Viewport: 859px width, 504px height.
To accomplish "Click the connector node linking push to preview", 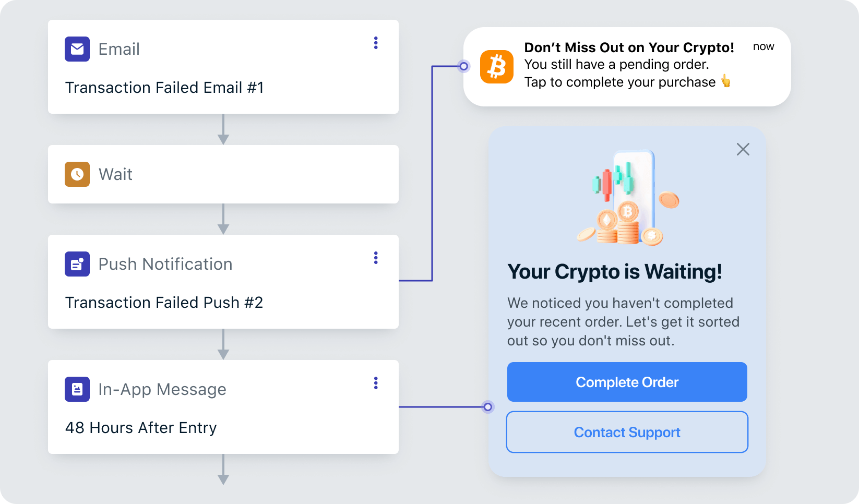I will [464, 66].
